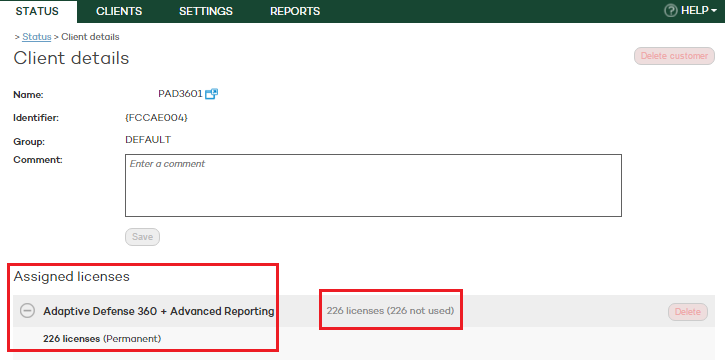Open the CLIENTS tab

pyautogui.click(x=119, y=12)
